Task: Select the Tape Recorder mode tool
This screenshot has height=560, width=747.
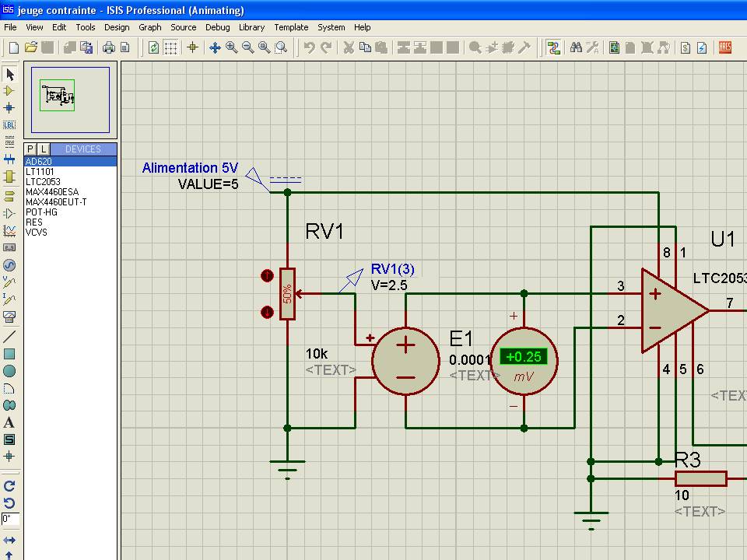Action: 9,247
